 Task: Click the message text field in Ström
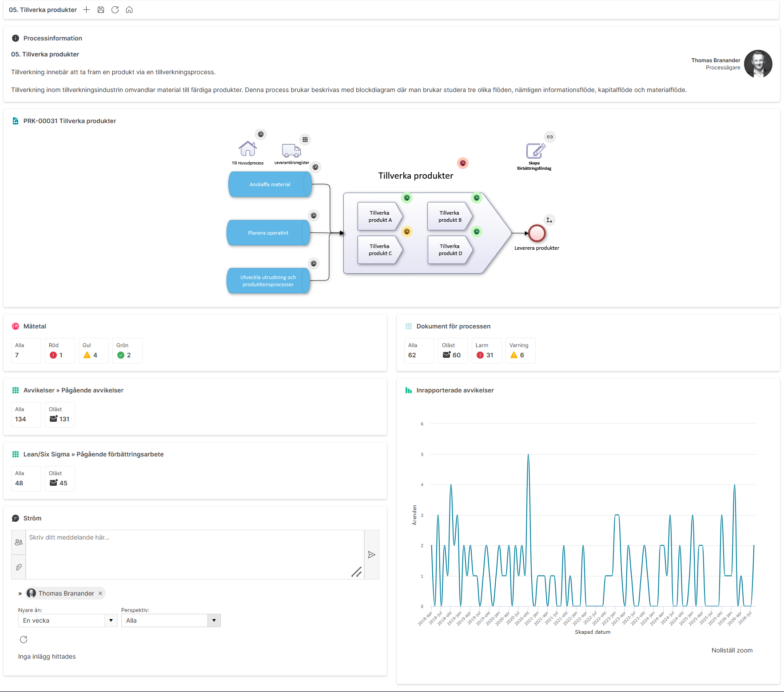click(195, 555)
